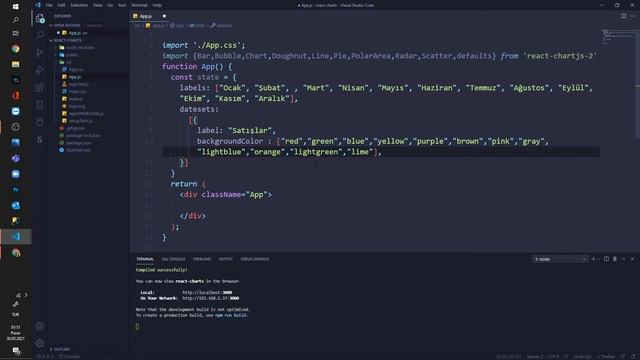
Task: Open the Extensions view
Action: (x=40, y=87)
